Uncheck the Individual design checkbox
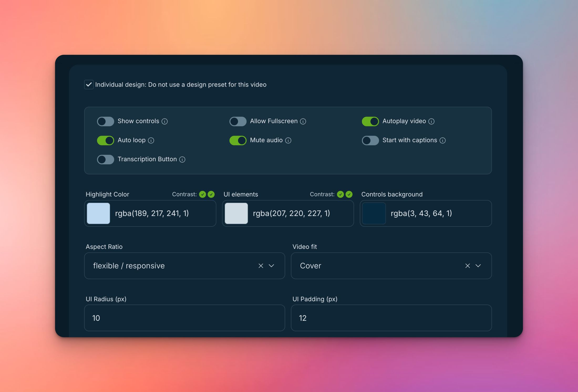Screen dimensions: 578x392 point(89,85)
